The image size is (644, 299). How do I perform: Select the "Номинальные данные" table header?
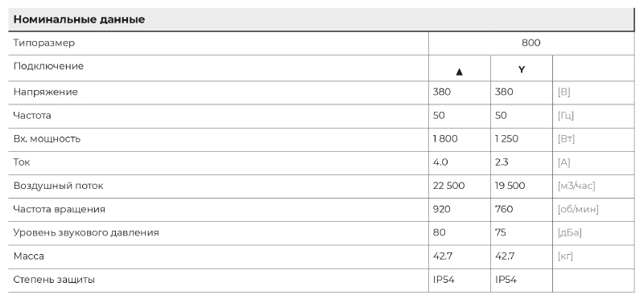pyautogui.click(x=79, y=19)
